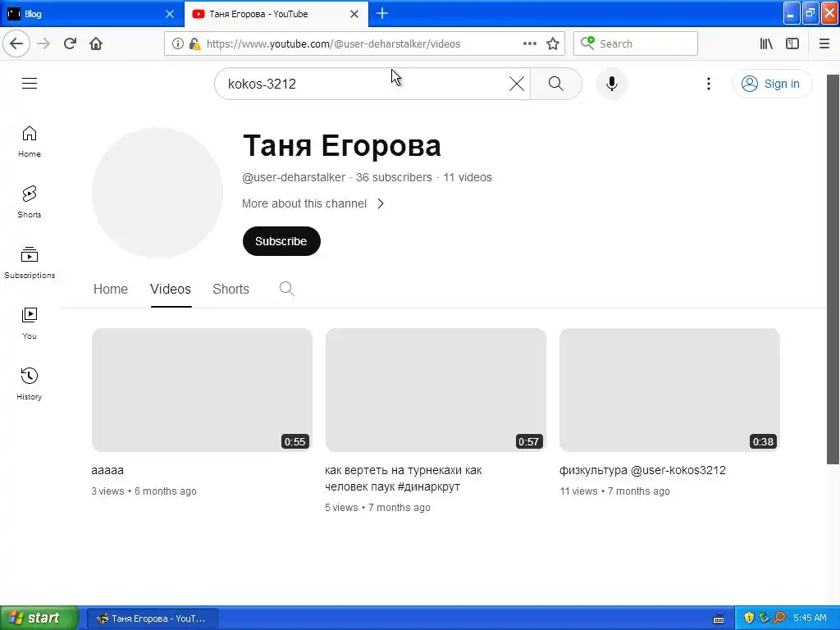This screenshot has width=840, height=630.
Task: Run YouTube search with magnifier button
Action: (x=556, y=84)
